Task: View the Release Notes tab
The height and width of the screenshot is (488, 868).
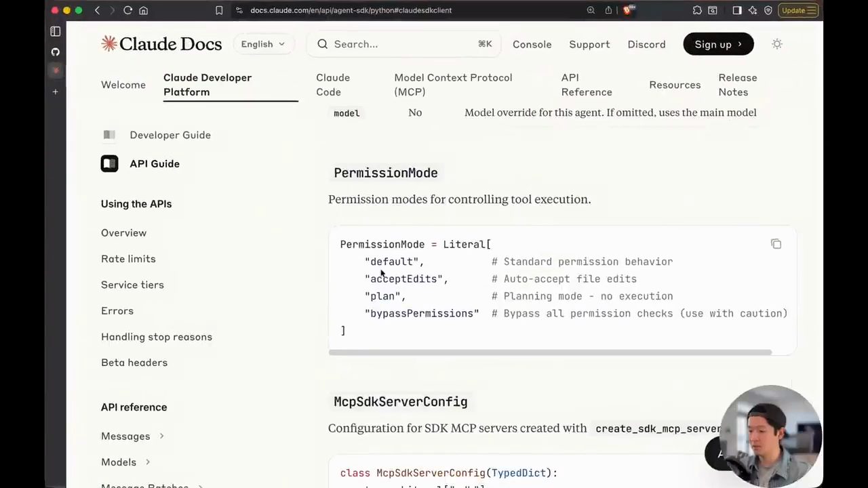Action: [738, 85]
